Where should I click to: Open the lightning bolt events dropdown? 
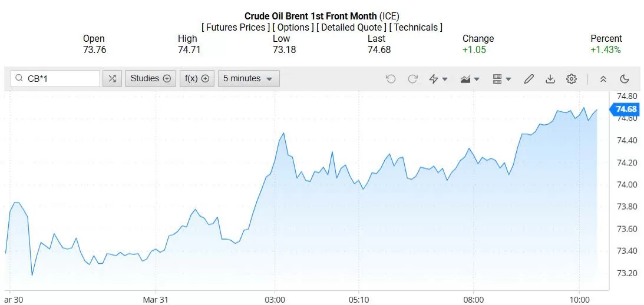pyautogui.click(x=438, y=79)
